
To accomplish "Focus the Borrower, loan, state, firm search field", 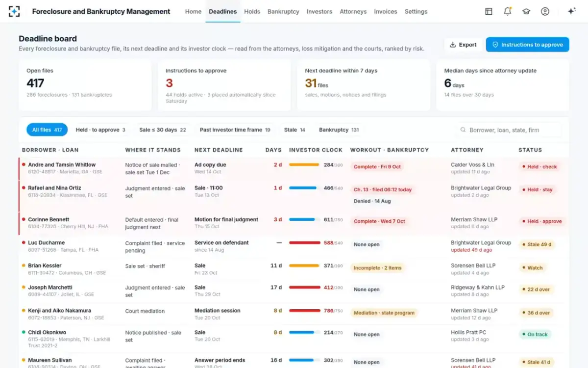I will (x=510, y=130).
